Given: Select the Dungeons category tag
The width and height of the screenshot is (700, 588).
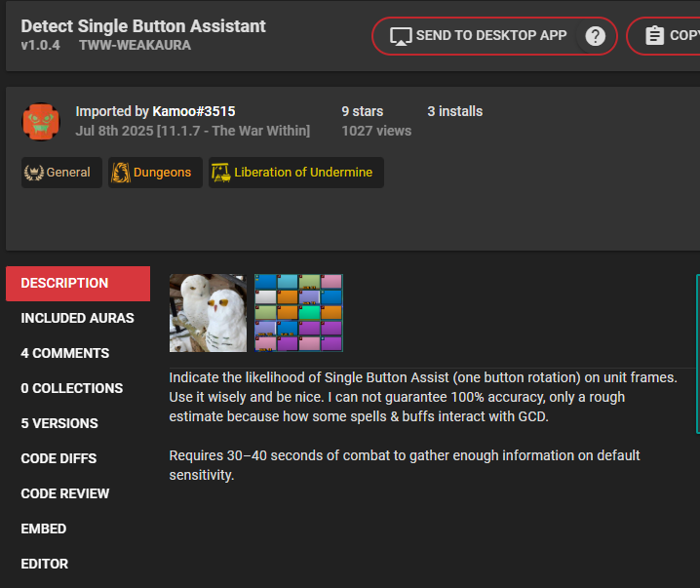Looking at the screenshot, I should point(155,173).
